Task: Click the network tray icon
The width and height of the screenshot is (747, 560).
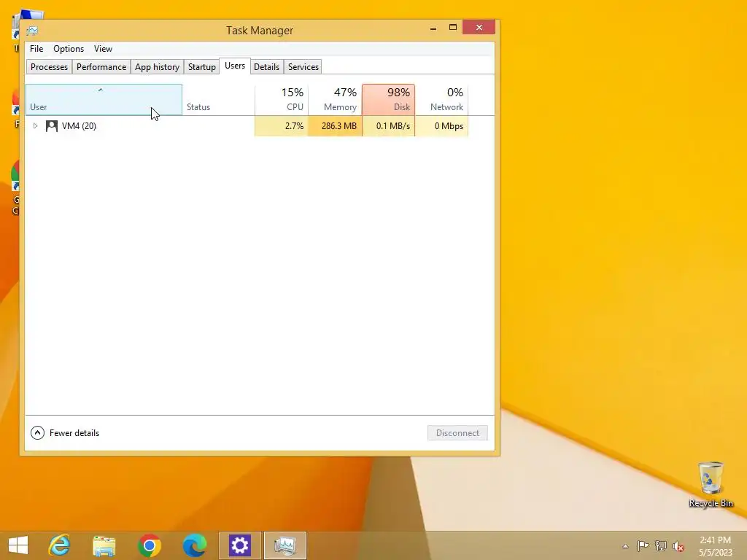Action: [661, 546]
